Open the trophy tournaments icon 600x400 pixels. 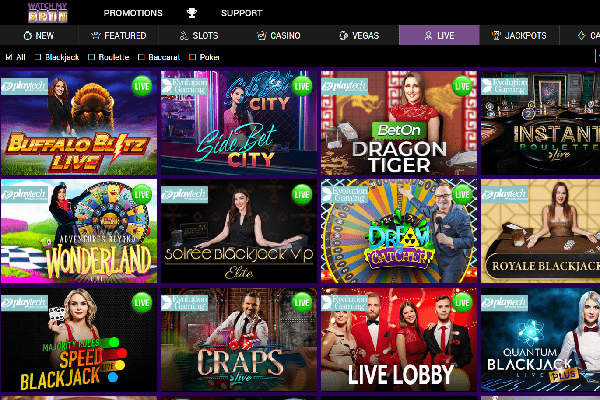tap(192, 13)
